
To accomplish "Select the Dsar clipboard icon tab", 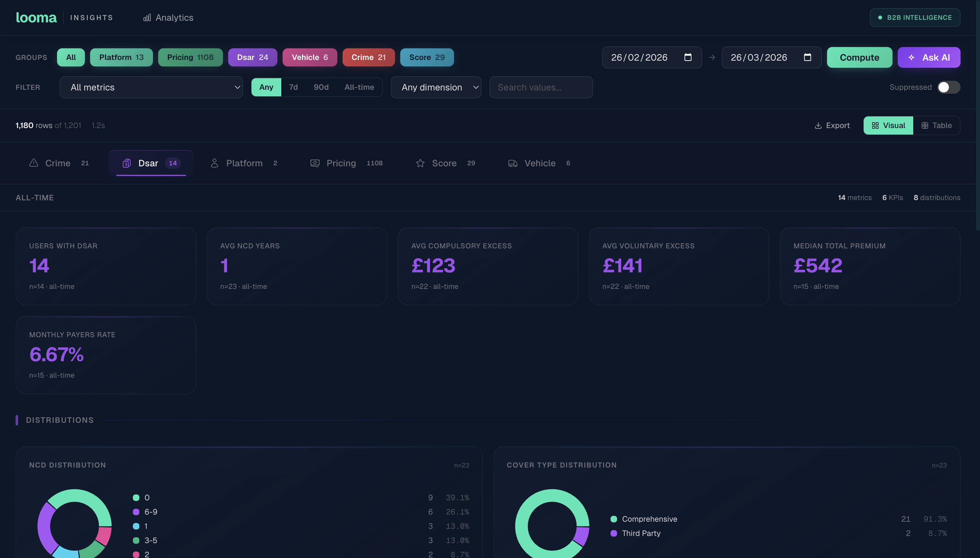I will pyautogui.click(x=127, y=163).
